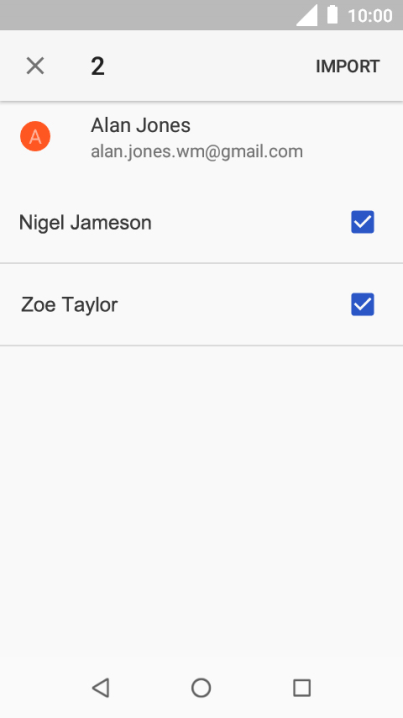Viewport: 403px width, 718px height.
Task: Open recent apps via square icon
Action: (x=302, y=687)
